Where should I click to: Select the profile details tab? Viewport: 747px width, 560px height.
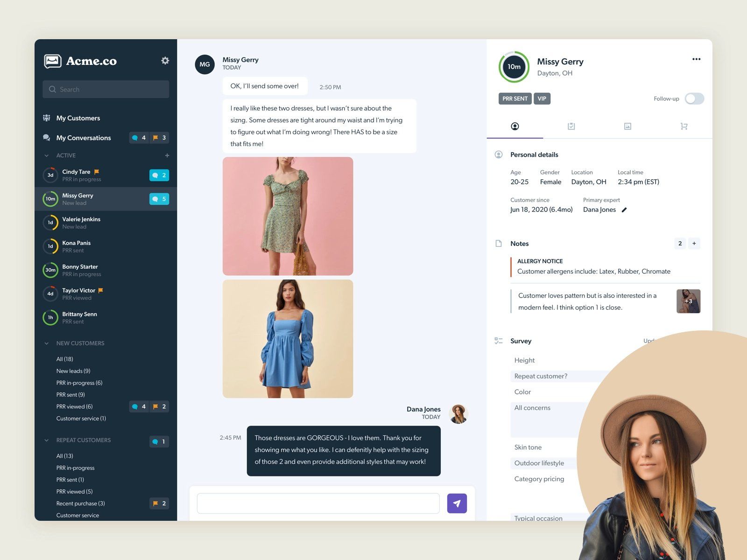(x=515, y=126)
